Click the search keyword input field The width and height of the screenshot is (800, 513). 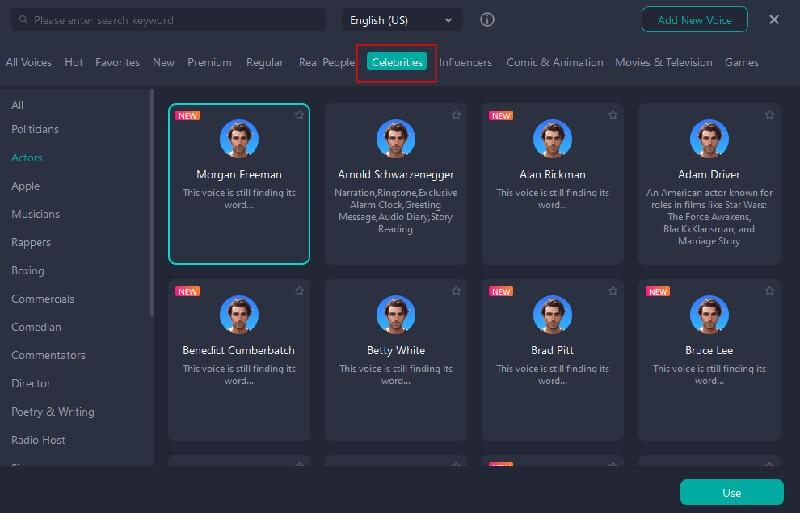click(175, 20)
